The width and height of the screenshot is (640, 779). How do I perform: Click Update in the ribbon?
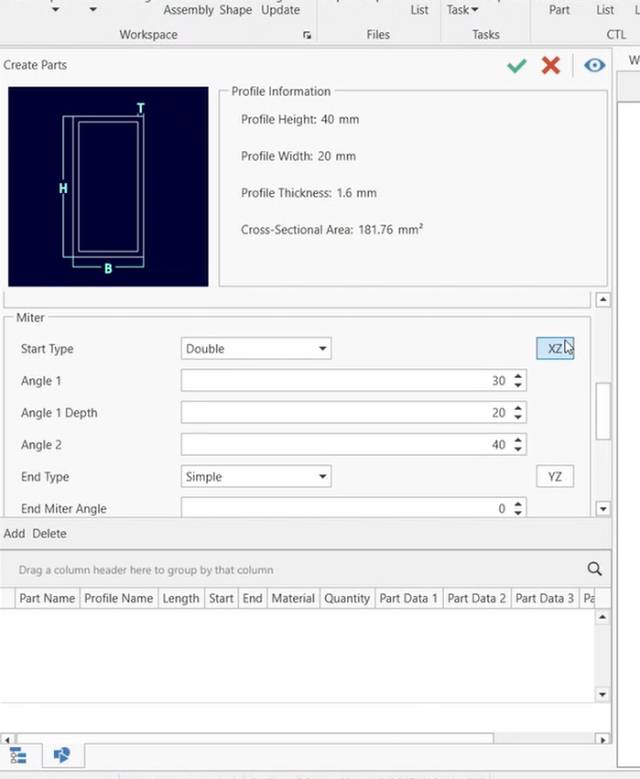[280, 9]
